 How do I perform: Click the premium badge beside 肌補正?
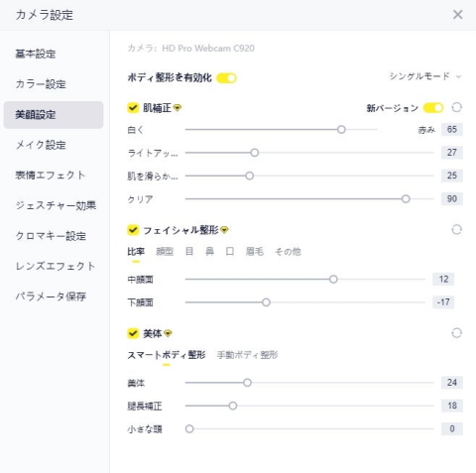pyautogui.click(x=178, y=108)
